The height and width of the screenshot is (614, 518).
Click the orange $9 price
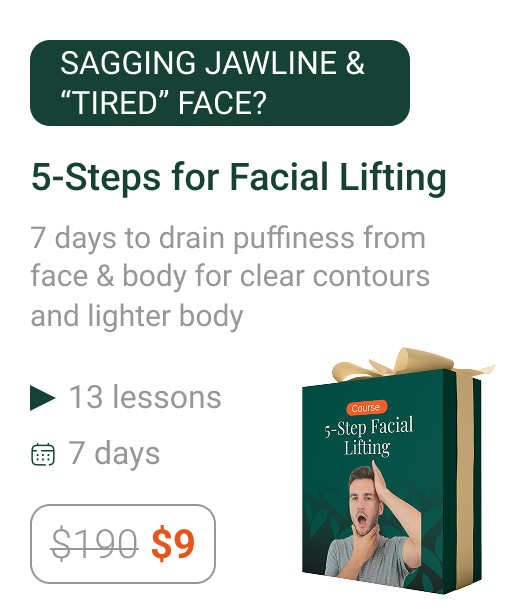(x=173, y=544)
